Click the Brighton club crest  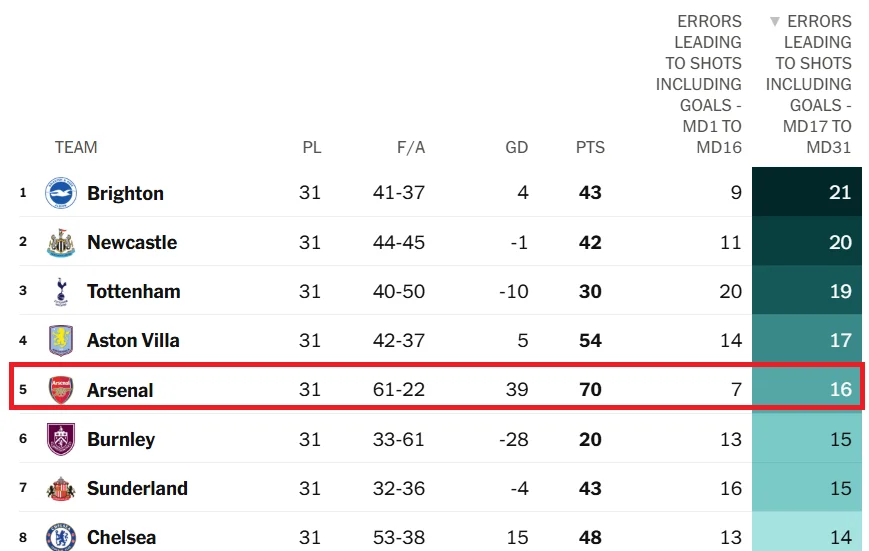tap(61, 193)
